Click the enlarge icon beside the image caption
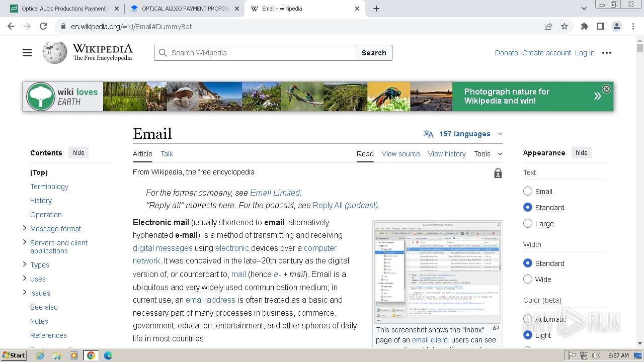 coord(496,328)
